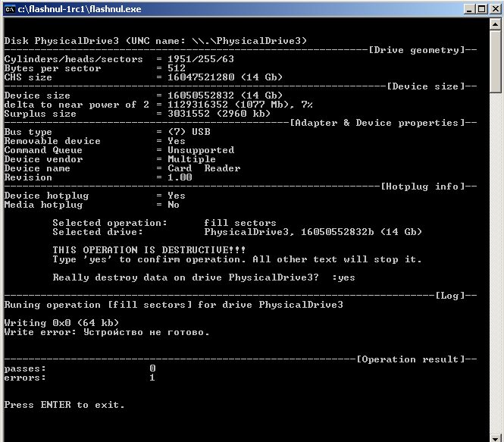The height and width of the screenshot is (442, 504).
Task: Click the 'Press ENTER to exit.' line
Action: coord(64,405)
